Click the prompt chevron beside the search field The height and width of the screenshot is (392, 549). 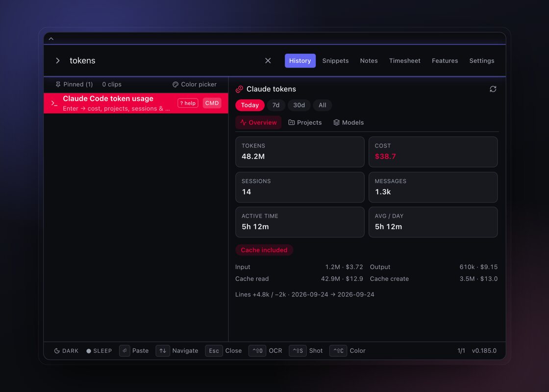[58, 61]
